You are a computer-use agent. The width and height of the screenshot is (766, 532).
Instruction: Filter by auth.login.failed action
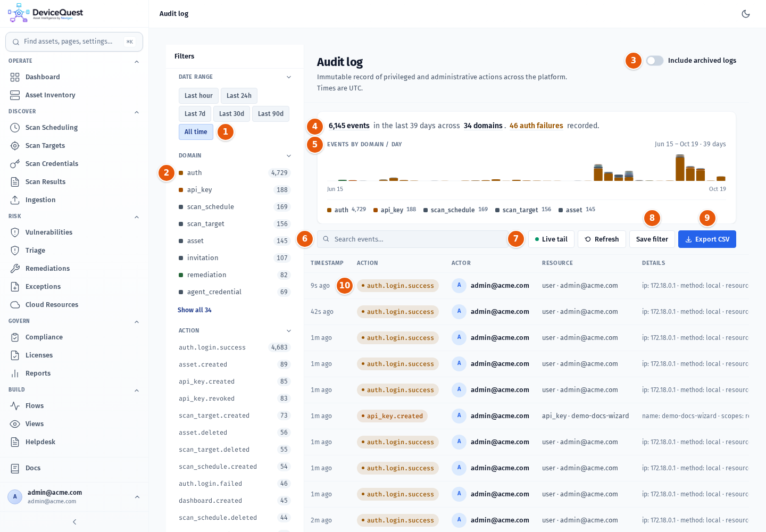[235, 484]
